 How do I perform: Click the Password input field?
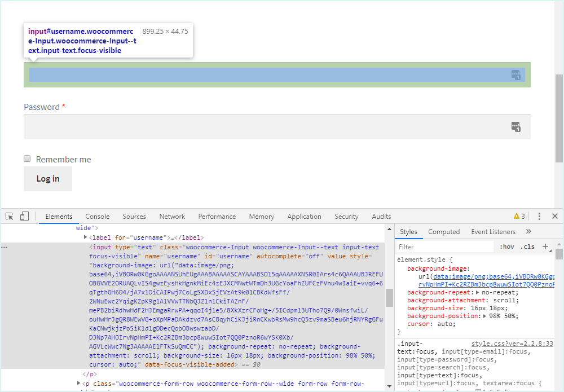tap(277, 126)
